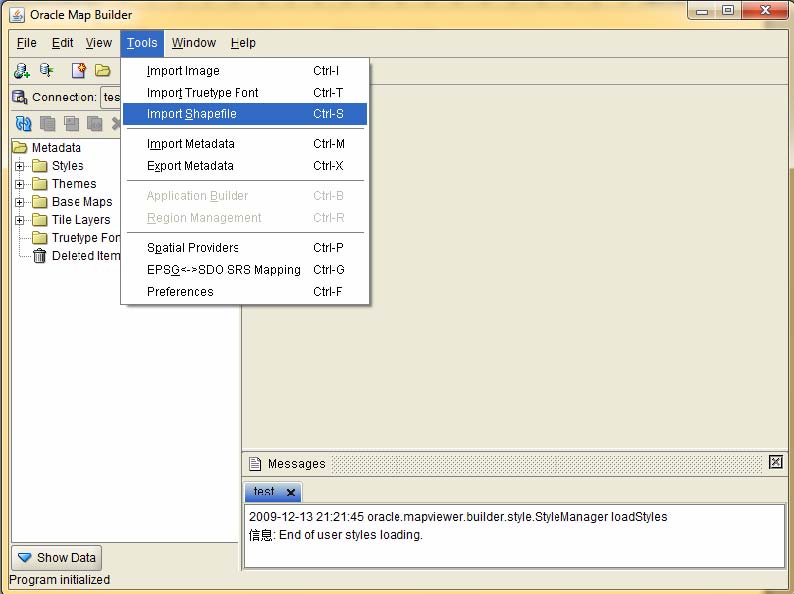Screen dimensions: 794x594
Task: Choose Export Metadata menu entry
Action: pos(245,166)
